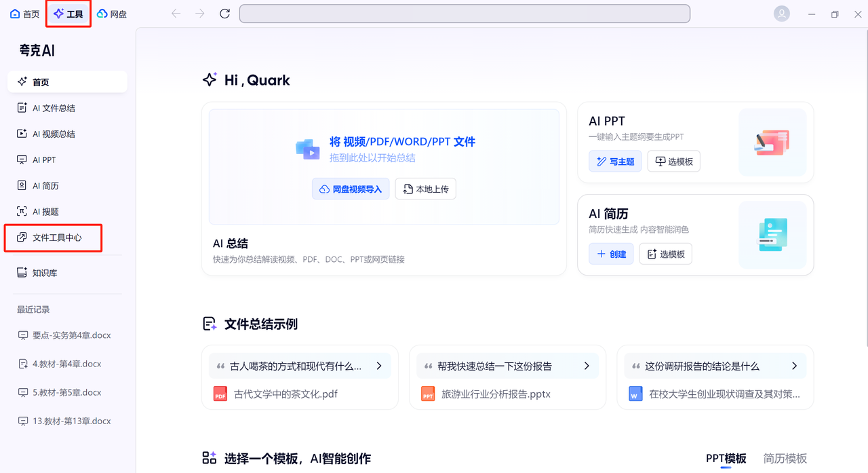The height and width of the screenshot is (473, 868).
Task: Select 首页 in the sidebar
Action: tap(67, 81)
